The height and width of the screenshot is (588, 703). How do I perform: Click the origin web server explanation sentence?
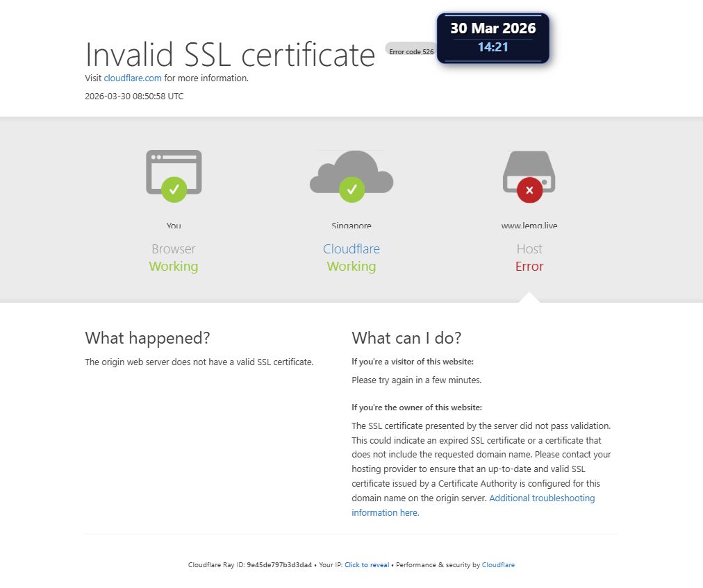(199, 362)
